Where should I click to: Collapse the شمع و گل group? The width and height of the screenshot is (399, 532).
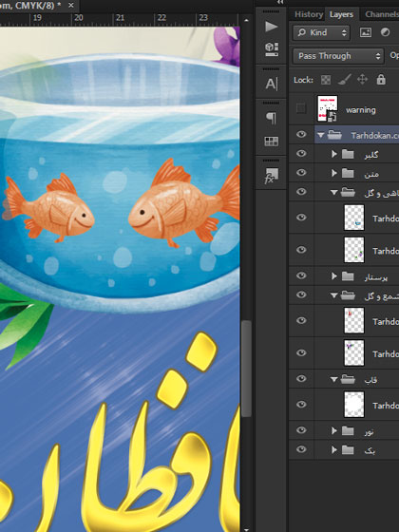point(334,295)
